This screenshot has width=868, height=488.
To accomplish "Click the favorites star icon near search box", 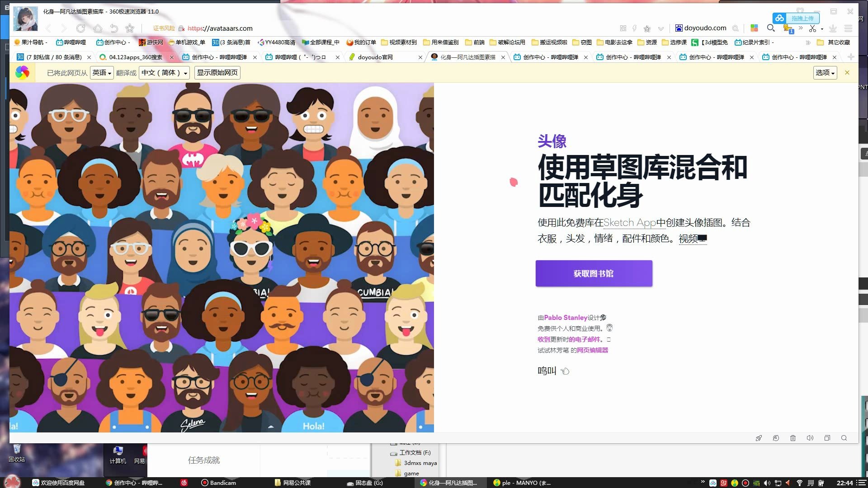I will [x=647, y=28].
